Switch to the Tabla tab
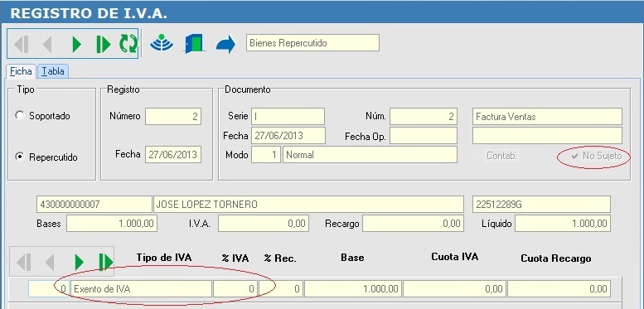This screenshot has height=309, width=644. tap(53, 71)
